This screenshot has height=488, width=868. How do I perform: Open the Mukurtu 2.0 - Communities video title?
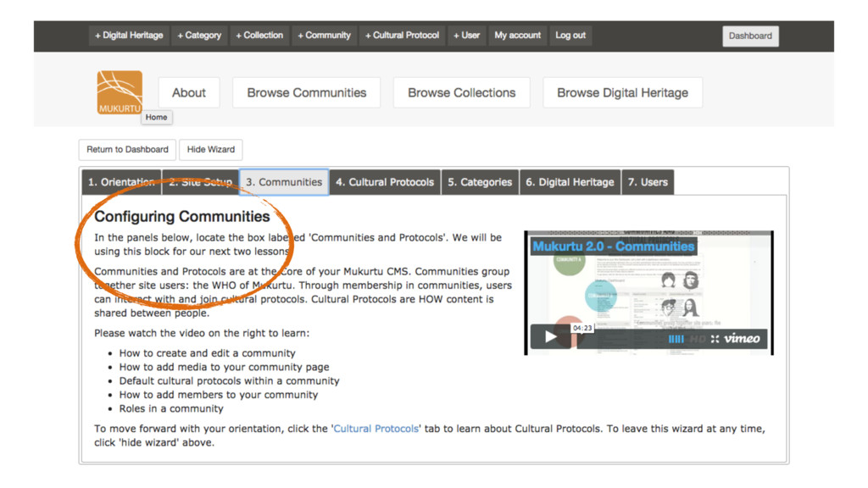click(613, 247)
